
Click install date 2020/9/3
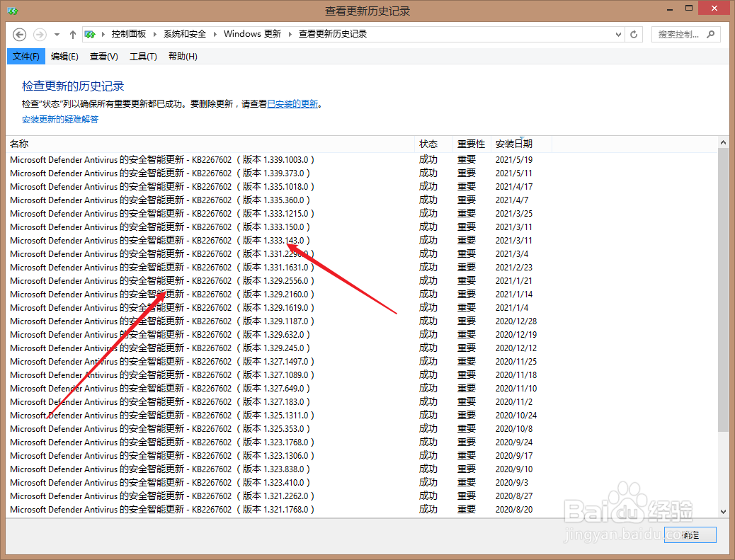pos(511,483)
